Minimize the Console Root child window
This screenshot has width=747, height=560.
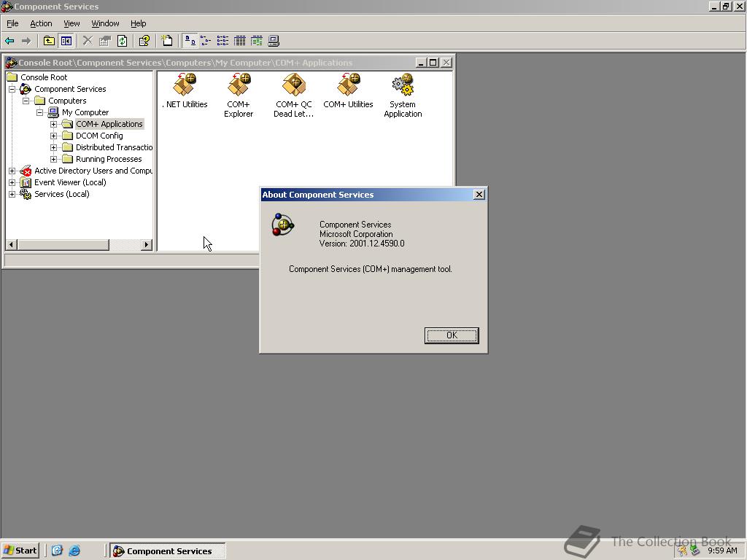(x=421, y=63)
